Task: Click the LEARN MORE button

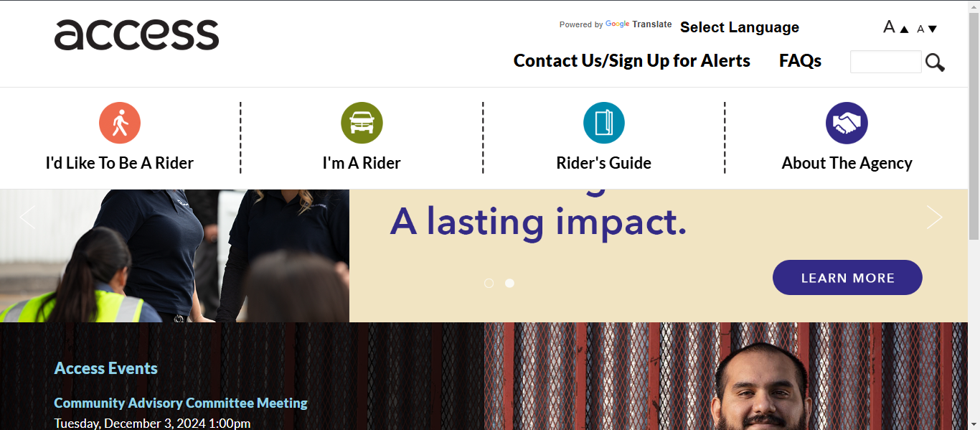Action: [847, 277]
